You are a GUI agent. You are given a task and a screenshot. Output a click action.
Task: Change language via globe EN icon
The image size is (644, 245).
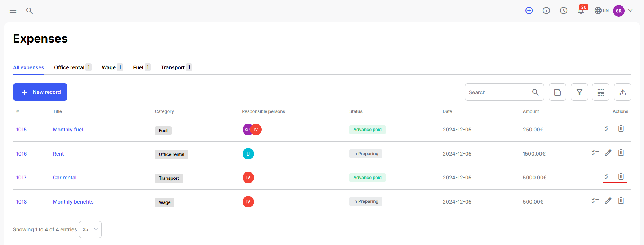(601, 10)
